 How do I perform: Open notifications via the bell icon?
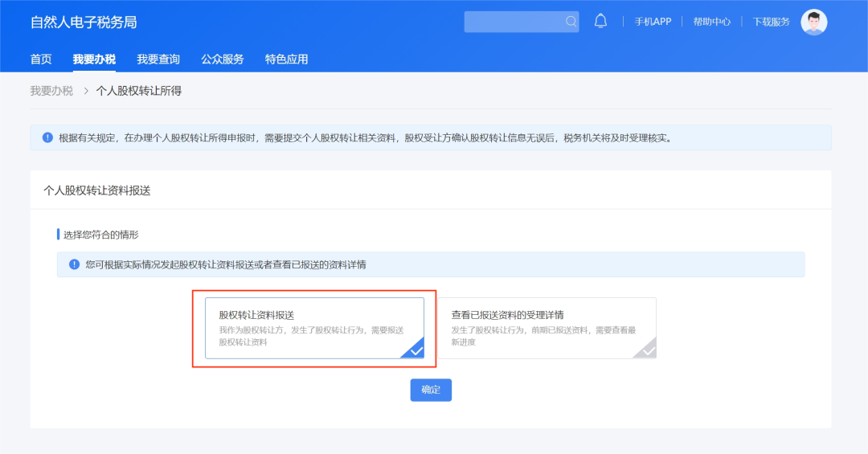600,22
